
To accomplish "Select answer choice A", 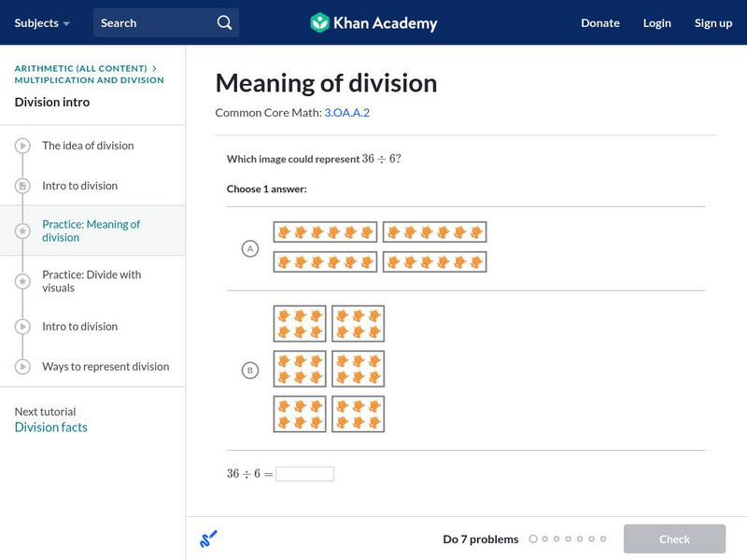I will tap(249, 248).
